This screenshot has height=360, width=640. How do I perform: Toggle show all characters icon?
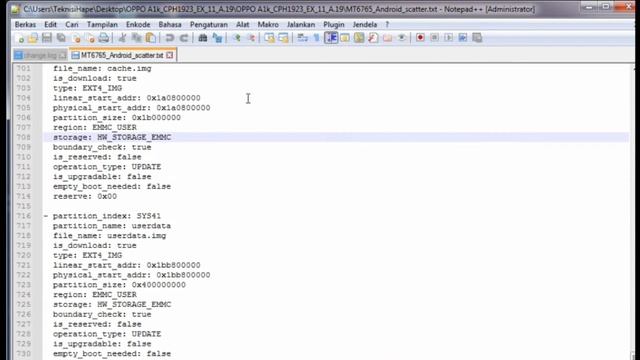coord(317,38)
